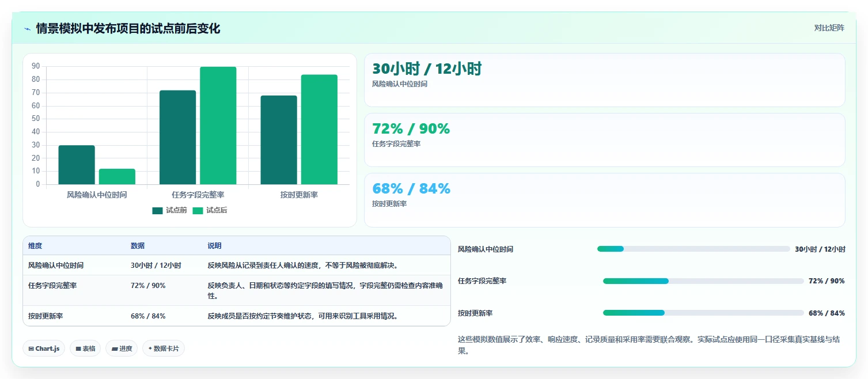The image size is (868, 379).
Task: Click the 说明 column header
Action: pyautogui.click(x=215, y=246)
